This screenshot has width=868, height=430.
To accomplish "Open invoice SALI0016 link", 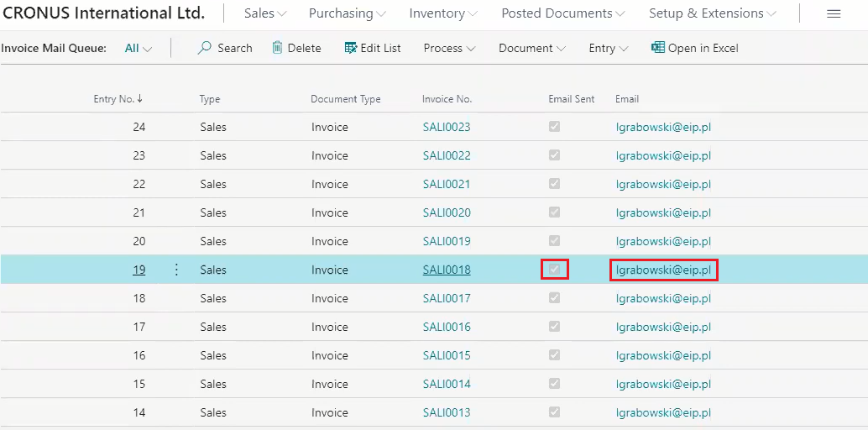I will coord(447,327).
